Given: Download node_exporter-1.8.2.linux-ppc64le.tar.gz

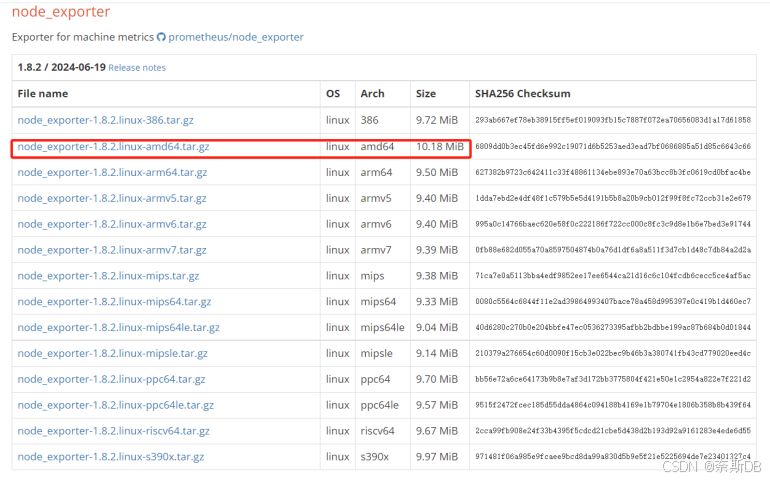Looking at the screenshot, I should (116, 405).
